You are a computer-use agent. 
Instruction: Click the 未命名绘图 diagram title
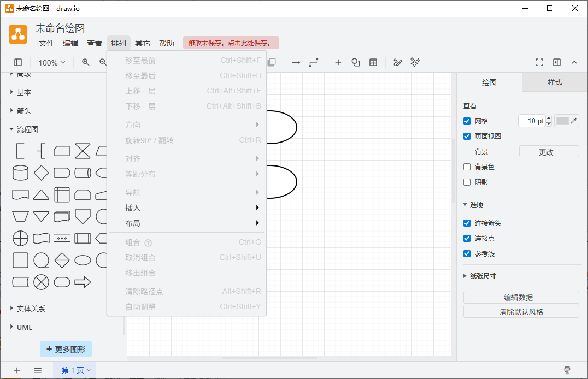pyautogui.click(x=60, y=28)
